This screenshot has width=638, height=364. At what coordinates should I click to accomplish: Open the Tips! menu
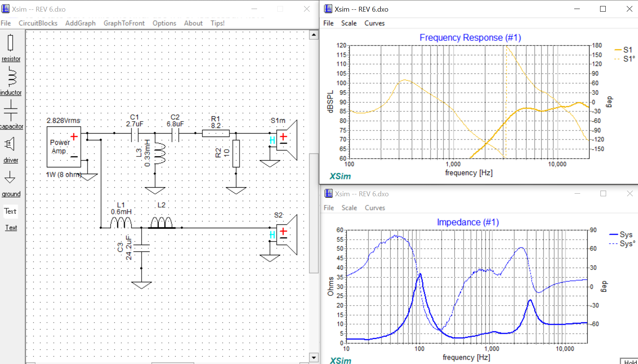click(x=217, y=23)
